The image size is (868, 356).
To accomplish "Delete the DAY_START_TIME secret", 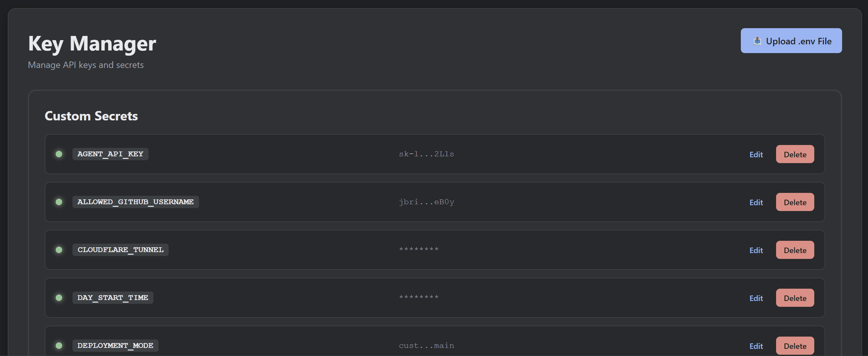I will (795, 297).
